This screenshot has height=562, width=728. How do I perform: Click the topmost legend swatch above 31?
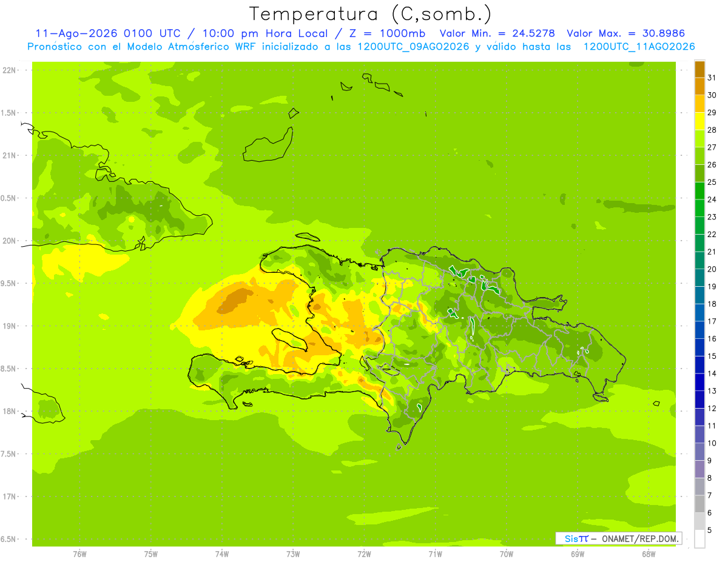pyautogui.click(x=699, y=69)
